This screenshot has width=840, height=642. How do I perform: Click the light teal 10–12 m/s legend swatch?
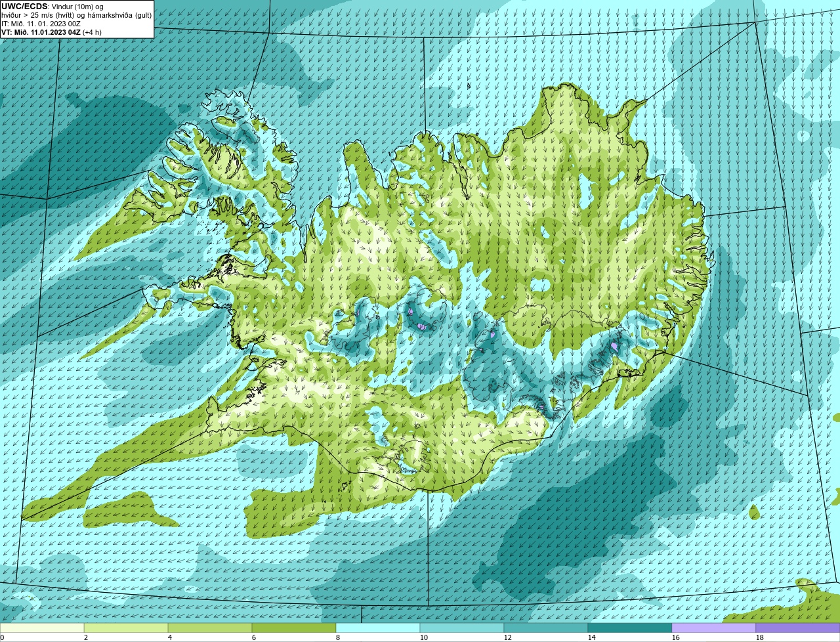click(x=462, y=628)
